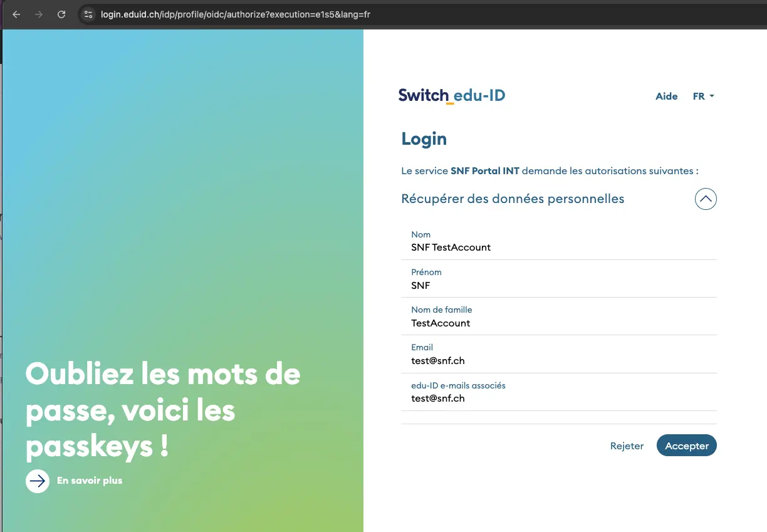Click Récupérer des données personnelles heading

[x=513, y=199]
